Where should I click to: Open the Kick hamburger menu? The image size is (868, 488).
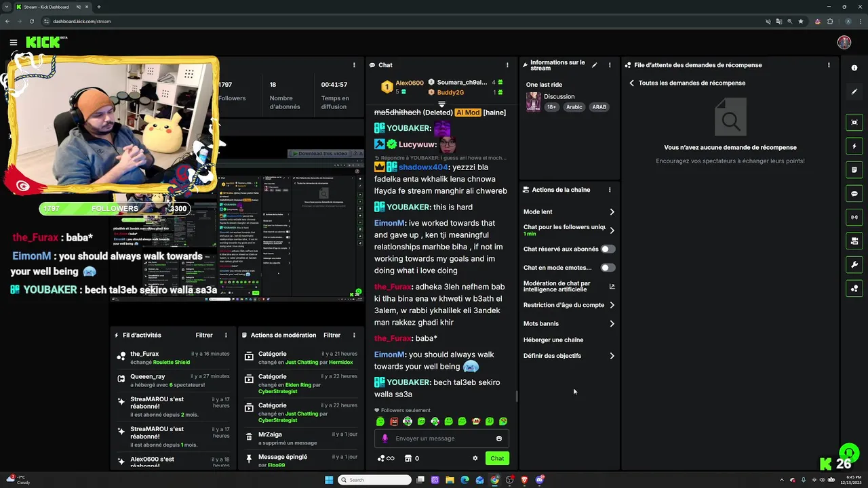(14, 42)
